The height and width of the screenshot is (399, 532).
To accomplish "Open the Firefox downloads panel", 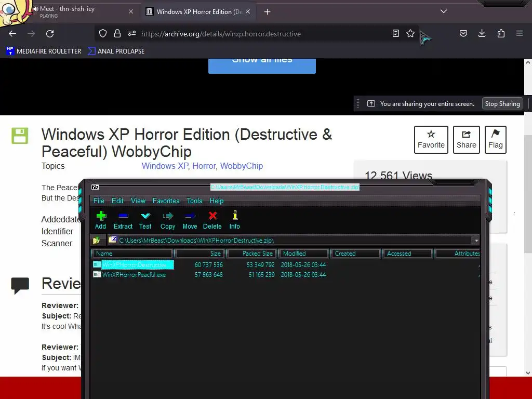I will tap(482, 33).
